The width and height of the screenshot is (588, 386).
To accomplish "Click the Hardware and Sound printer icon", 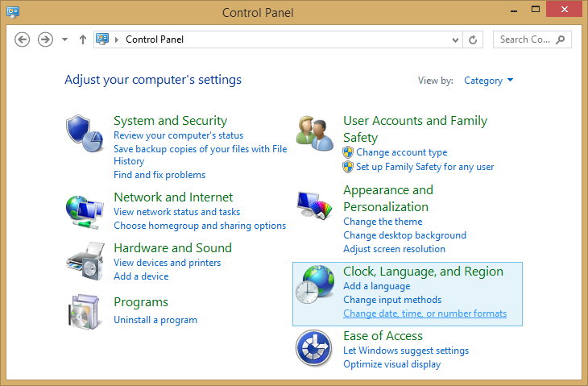I will pyautogui.click(x=85, y=259).
